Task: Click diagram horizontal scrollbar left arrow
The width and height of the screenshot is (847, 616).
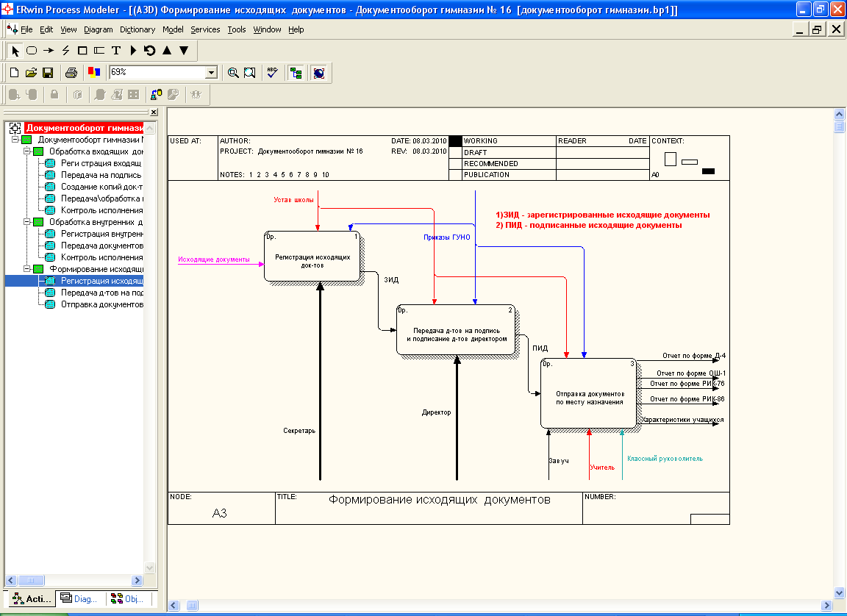Action: coord(174,606)
